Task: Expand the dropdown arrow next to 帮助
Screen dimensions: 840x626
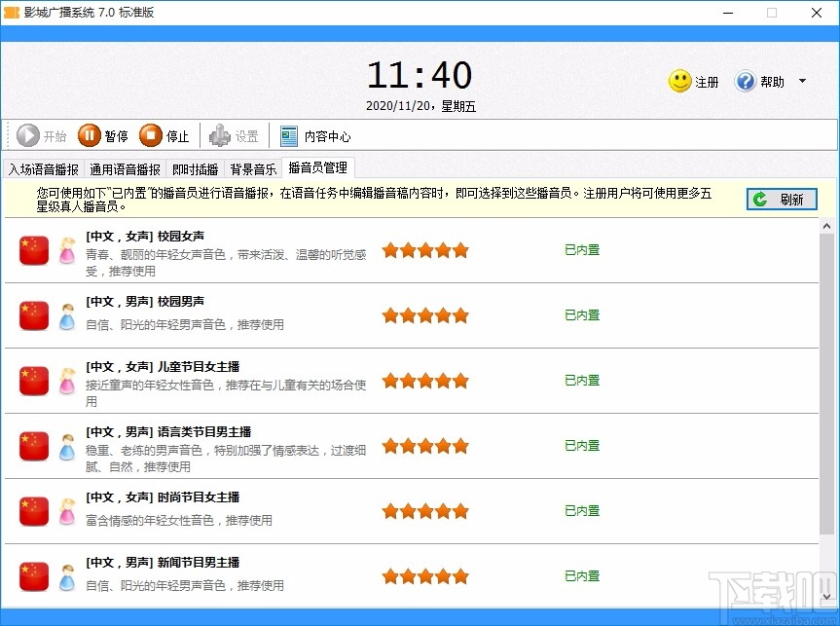Action: tap(801, 82)
